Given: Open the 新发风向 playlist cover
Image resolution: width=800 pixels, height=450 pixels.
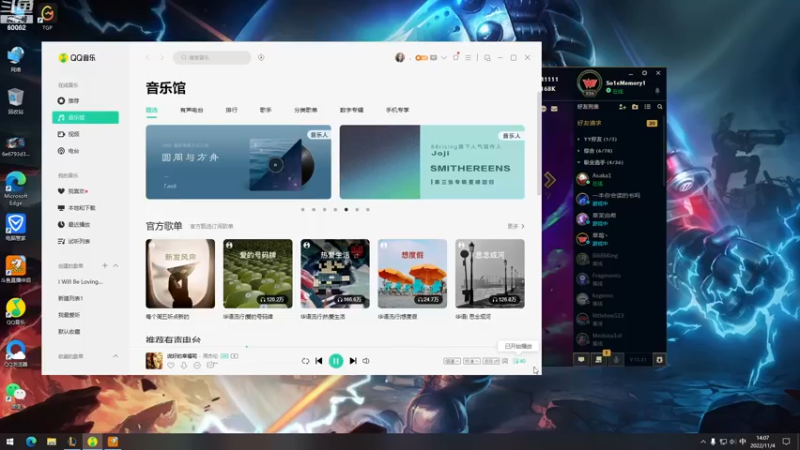Looking at the screenshot, I should pyautogui.click(x=180, y=273).
